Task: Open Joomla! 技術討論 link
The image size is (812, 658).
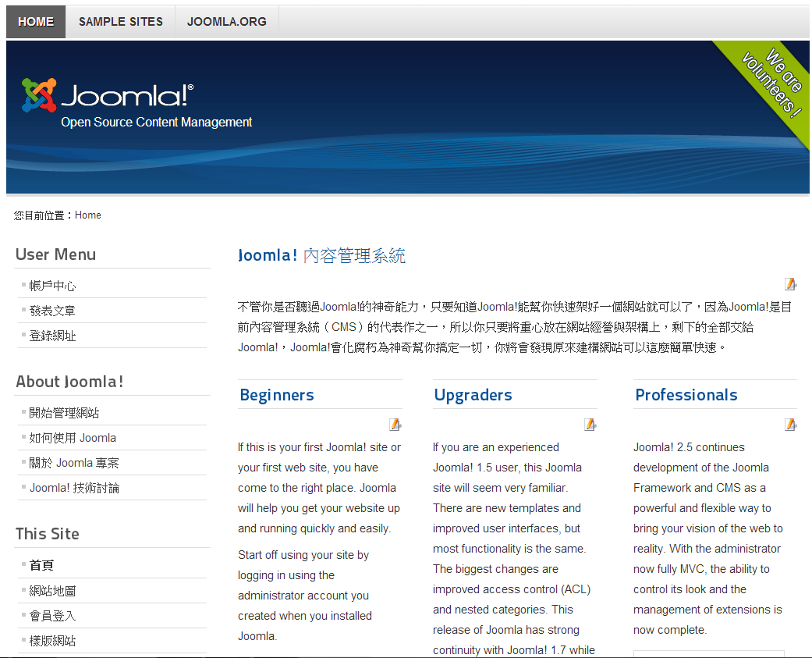Action: 74,488
